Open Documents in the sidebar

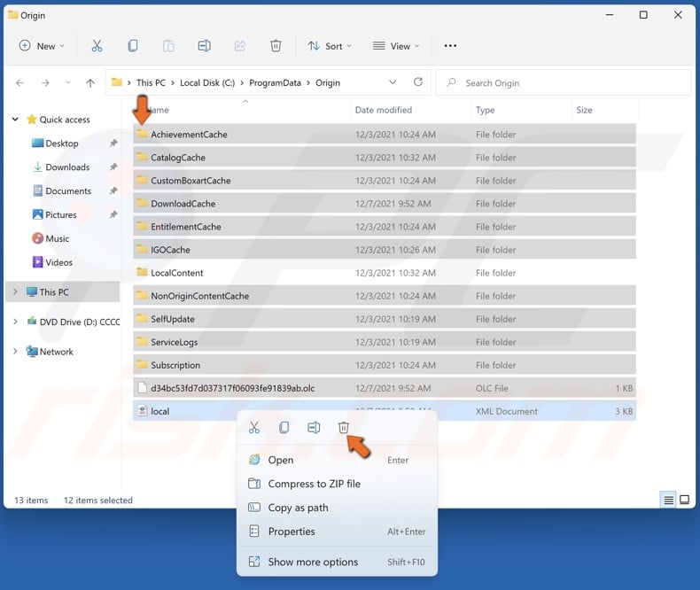68,191
